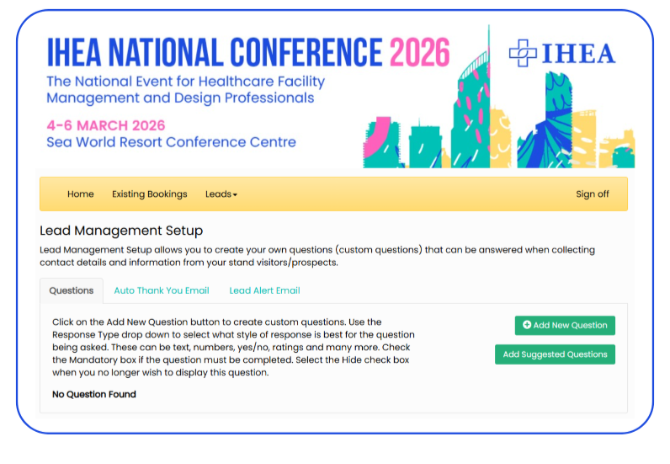Click the plus icon on Add New Question
Screen dimensions: 670x464
(x=527, y=326)
